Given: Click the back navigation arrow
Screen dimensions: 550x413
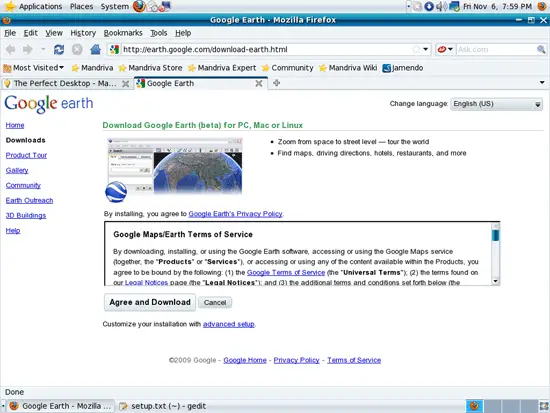Looking at the screenshot, I should coord(11,49).
